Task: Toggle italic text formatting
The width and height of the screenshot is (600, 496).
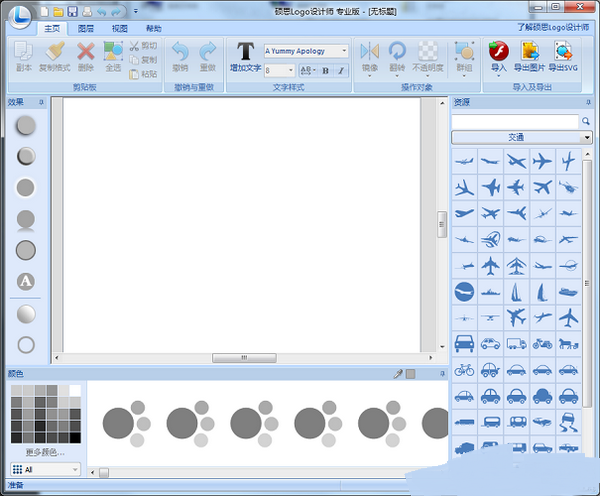Action: [340, 70]
